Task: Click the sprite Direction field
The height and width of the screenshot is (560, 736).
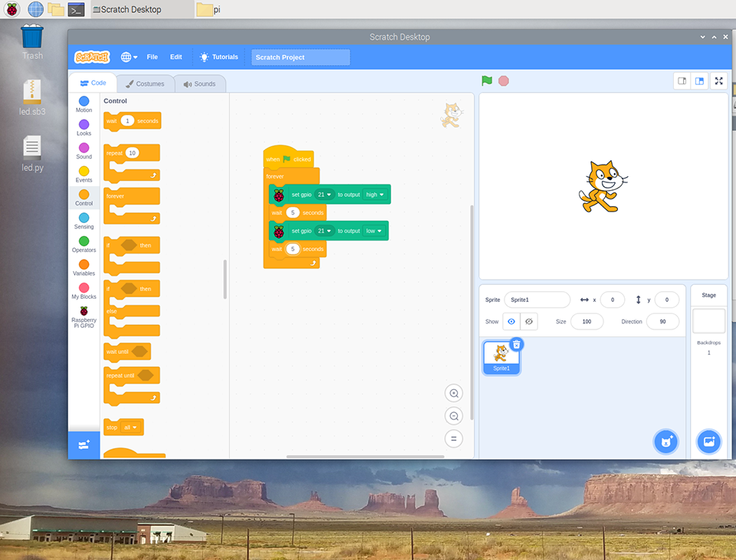Action: point(662,322)
